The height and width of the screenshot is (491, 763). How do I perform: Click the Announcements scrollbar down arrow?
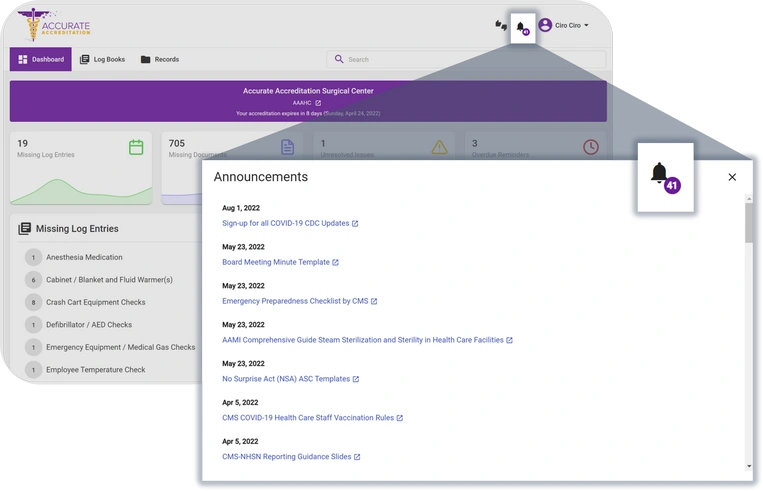tap(748, 466)
